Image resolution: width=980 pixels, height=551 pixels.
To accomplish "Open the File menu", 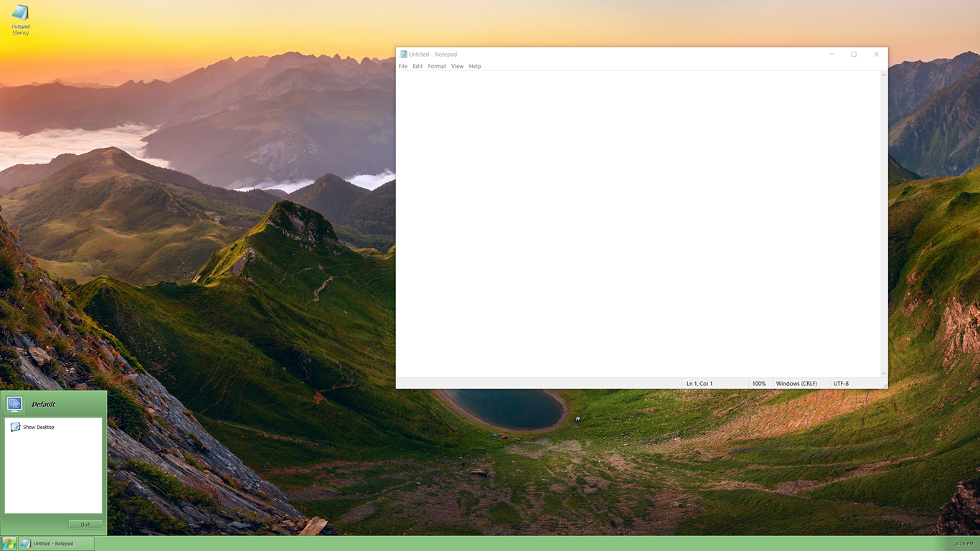I will [402, 66].
